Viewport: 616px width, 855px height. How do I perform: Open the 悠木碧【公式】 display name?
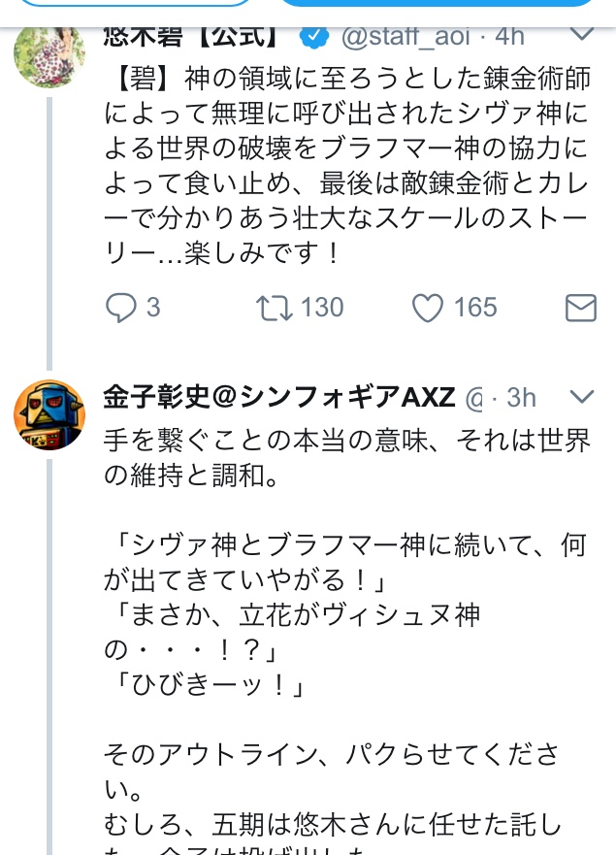[x=194, y=37]
